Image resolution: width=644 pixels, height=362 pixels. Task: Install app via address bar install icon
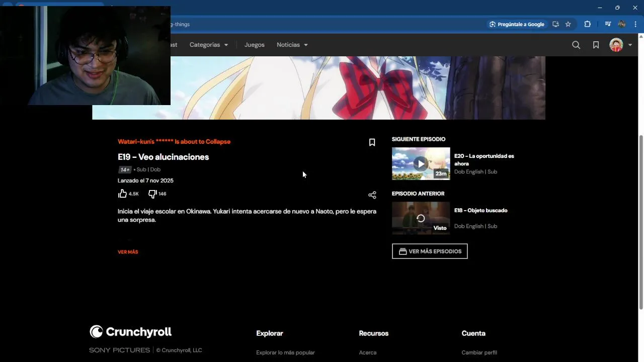tap(555, 24)
